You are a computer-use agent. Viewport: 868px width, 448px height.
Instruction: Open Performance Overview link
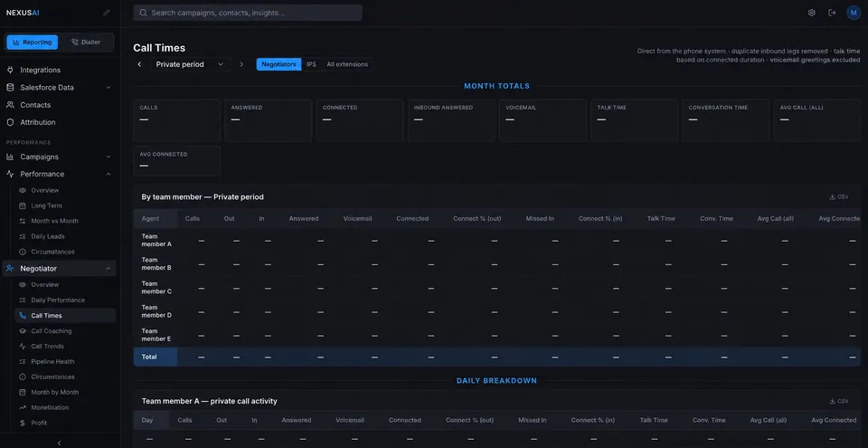(x=44, y=190)
